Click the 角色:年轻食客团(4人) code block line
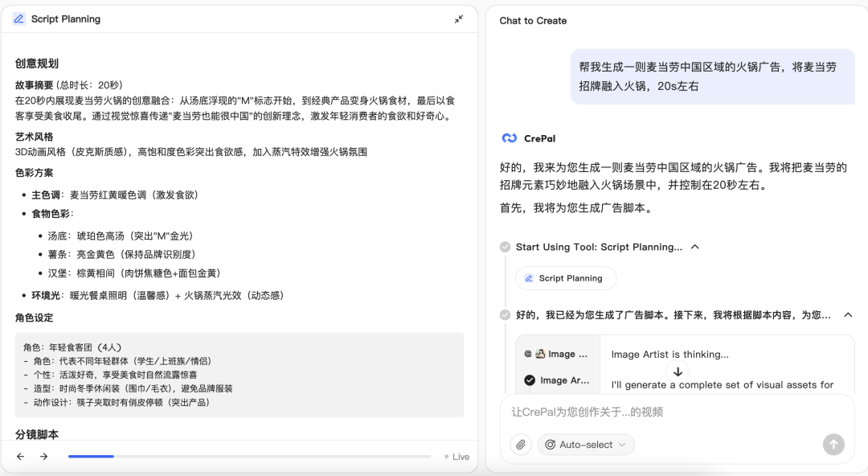Viewport: 868px width, 476px height. click(x=72, y=347)
